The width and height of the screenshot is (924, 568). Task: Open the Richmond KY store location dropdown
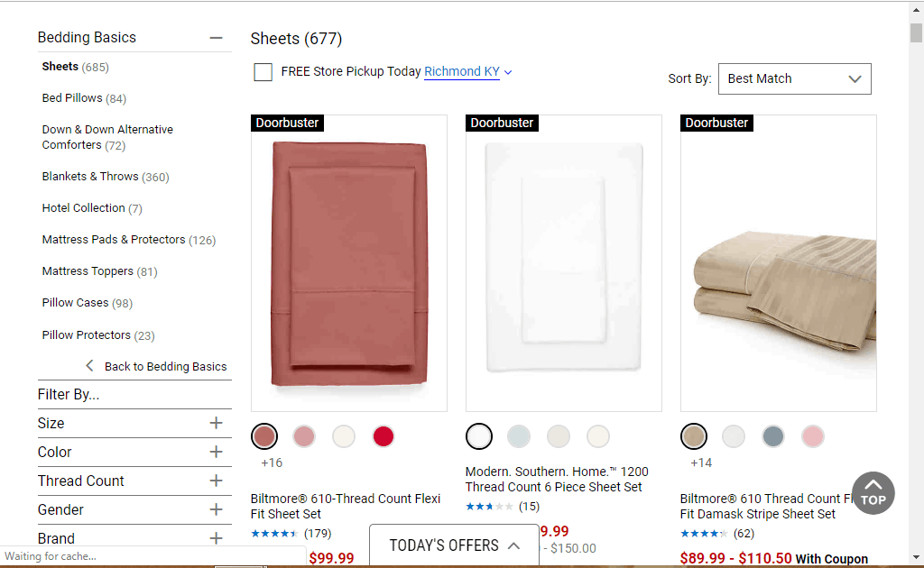click(467, 72)
